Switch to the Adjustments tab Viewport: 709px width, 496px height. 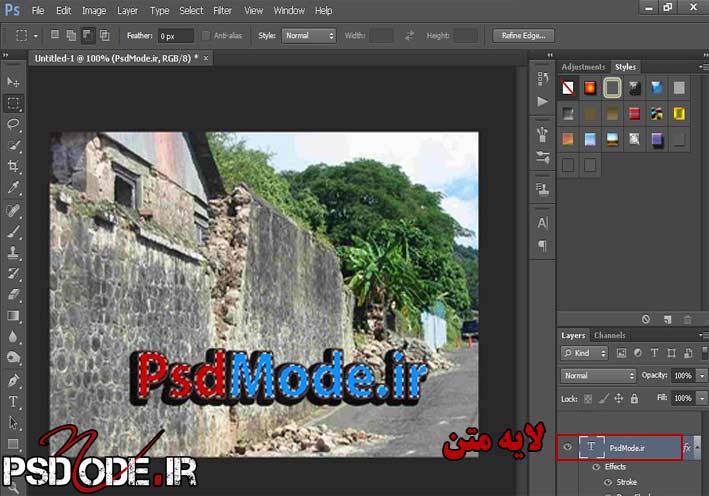[x=583, y=67]
